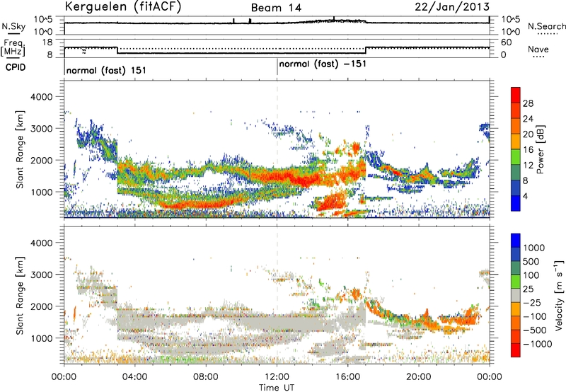
Task: Click the '08:00' time axis label
Action: (x=206, y=377)
